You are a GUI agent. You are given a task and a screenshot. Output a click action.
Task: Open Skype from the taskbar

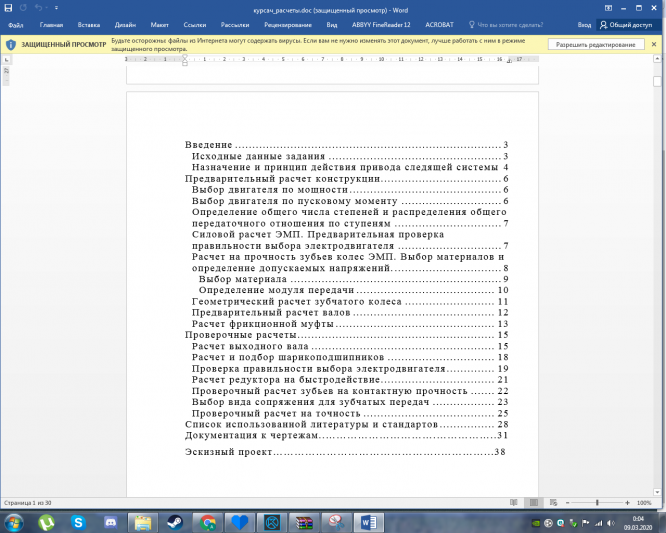(78, 522)
